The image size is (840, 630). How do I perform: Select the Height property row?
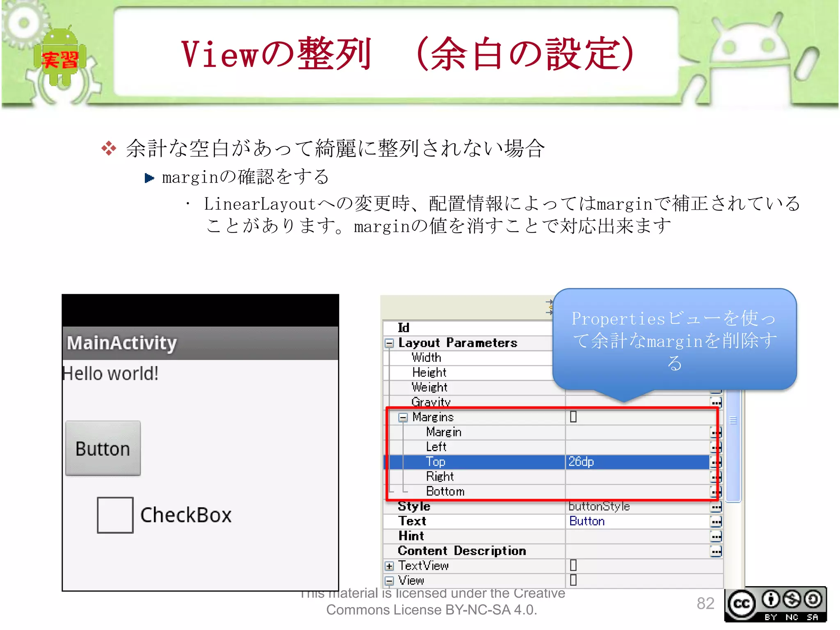coord(468,372)
